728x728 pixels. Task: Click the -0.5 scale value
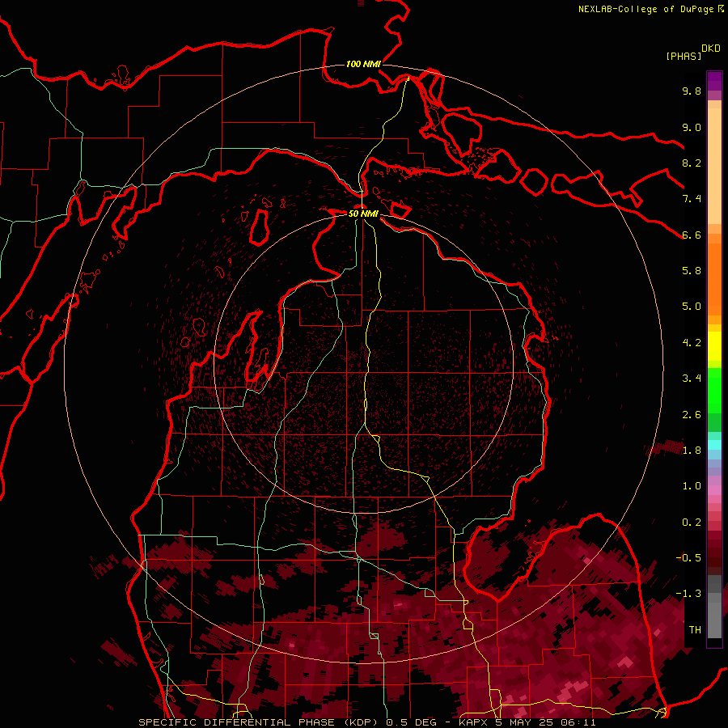click(x=688, y=558)
